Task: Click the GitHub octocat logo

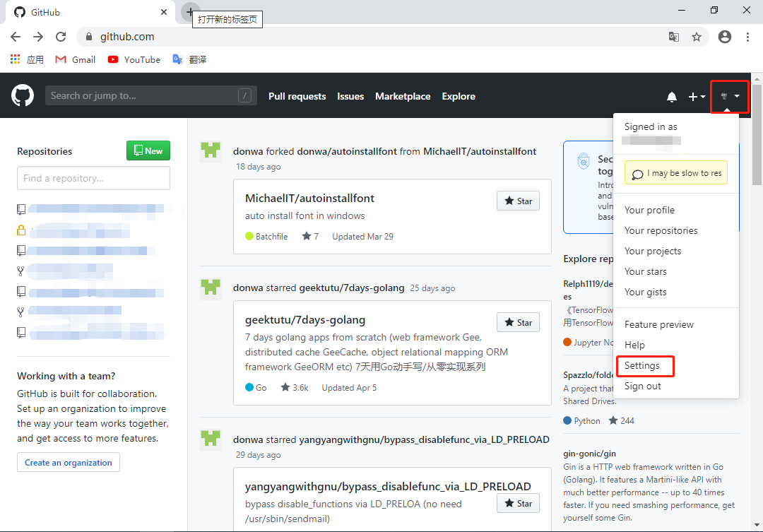Action: (23, 95)
